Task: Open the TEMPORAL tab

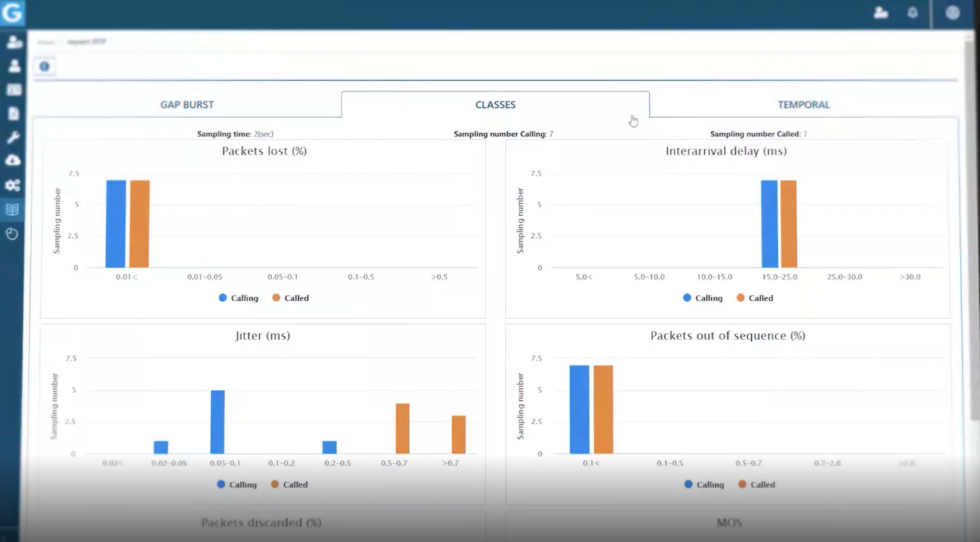Action: tap(803, 105)
